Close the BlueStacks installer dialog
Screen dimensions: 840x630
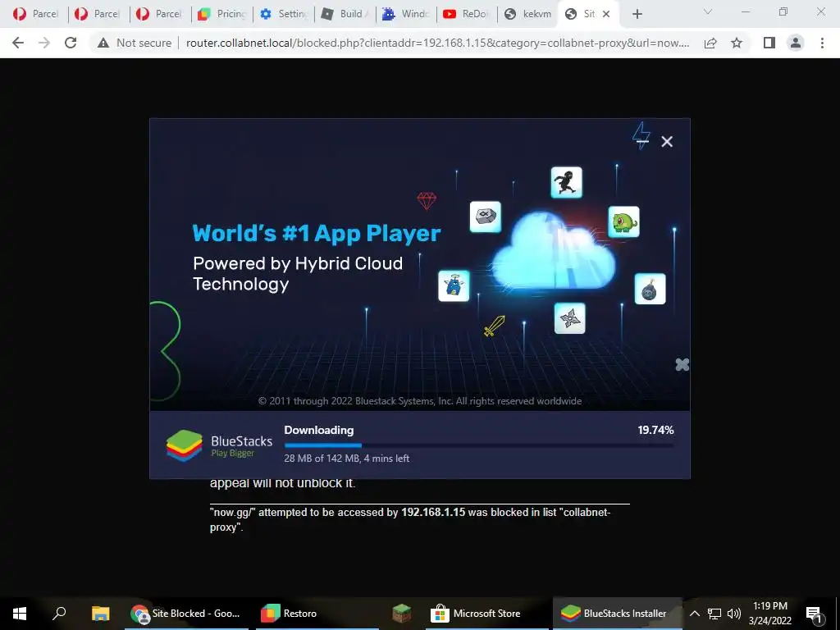[x=667, y=141]
